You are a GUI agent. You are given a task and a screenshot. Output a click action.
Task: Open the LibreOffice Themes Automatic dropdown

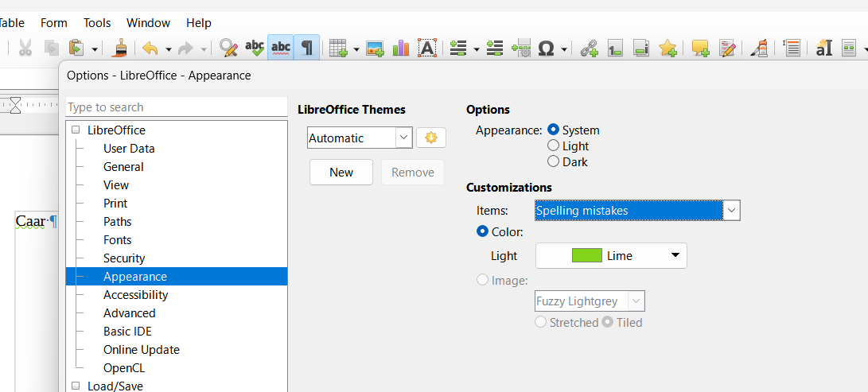click(360, 138)
